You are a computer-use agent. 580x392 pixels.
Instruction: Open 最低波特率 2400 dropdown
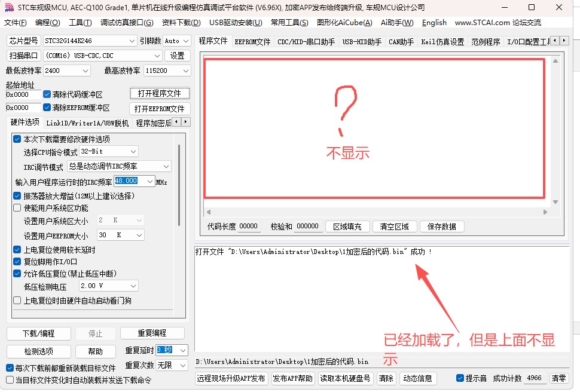point(86,71)
